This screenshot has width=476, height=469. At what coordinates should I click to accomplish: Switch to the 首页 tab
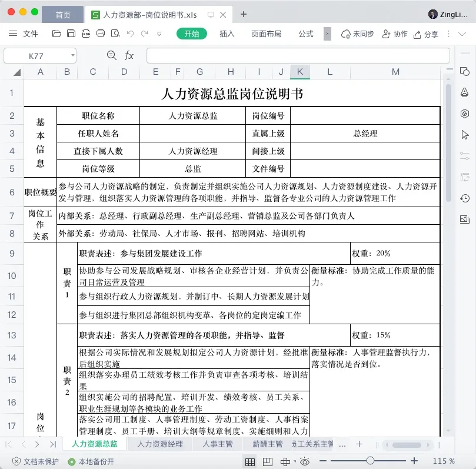pos(62,15)
